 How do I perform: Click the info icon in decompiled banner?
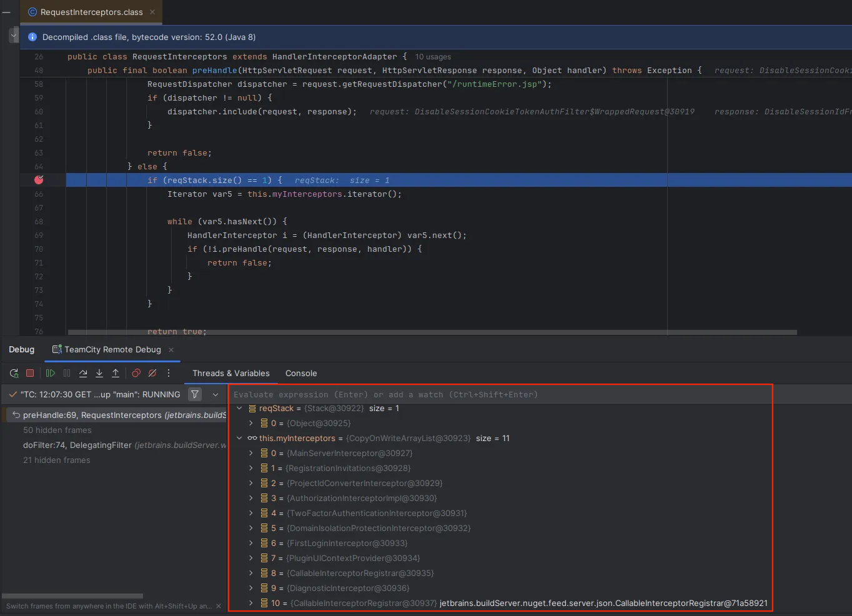32,37
